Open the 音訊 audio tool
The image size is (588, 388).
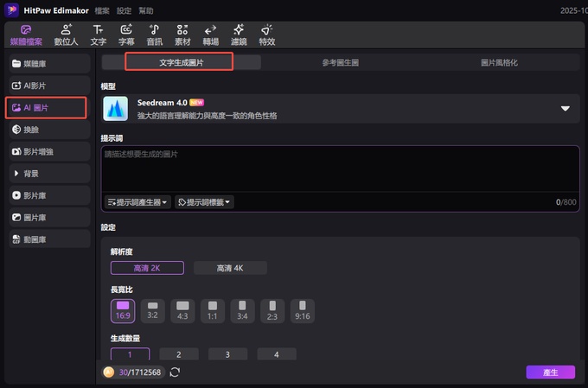tap(155, 34)
